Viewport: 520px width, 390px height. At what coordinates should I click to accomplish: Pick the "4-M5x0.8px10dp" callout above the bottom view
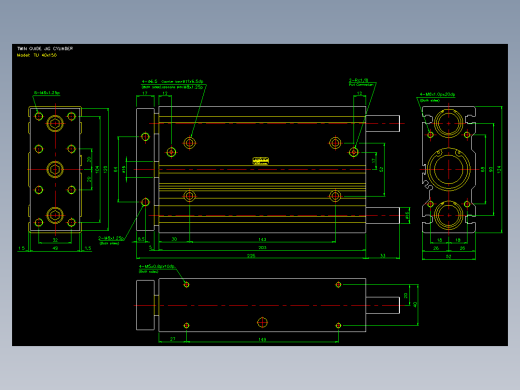(156, 269)
